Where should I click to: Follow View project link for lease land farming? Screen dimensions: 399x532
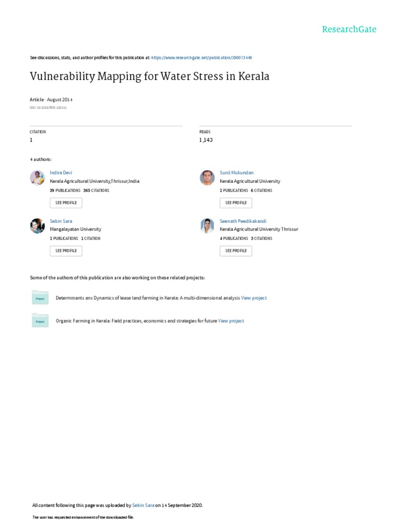pyautogui.click(x=254, y=298)
